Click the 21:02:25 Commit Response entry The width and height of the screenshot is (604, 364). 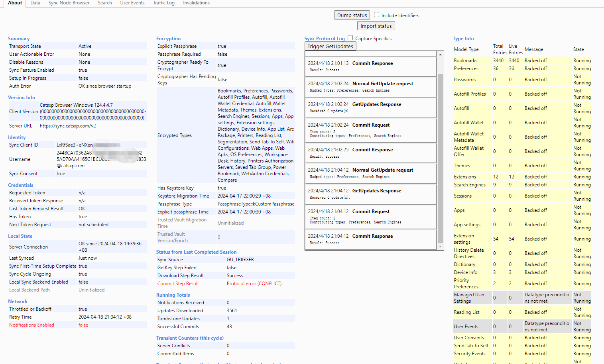click(x=372, y=150)
